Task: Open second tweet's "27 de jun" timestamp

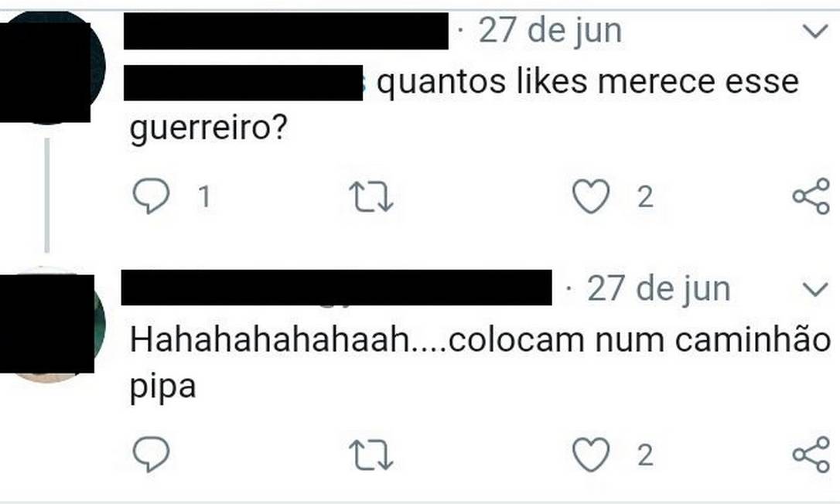Action: [x=659, y=289]
